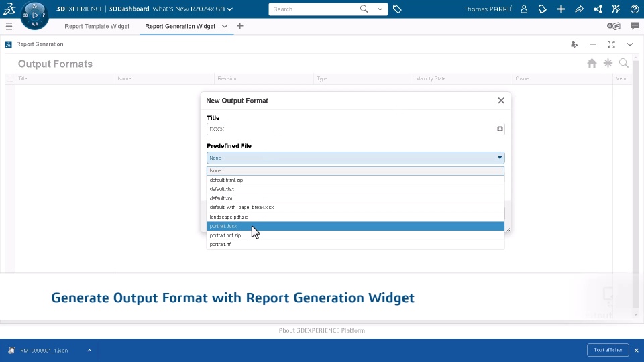Minimize the Report Generation widget
Image resolution: width=644 pixels, height=362 pixels.
592,44
